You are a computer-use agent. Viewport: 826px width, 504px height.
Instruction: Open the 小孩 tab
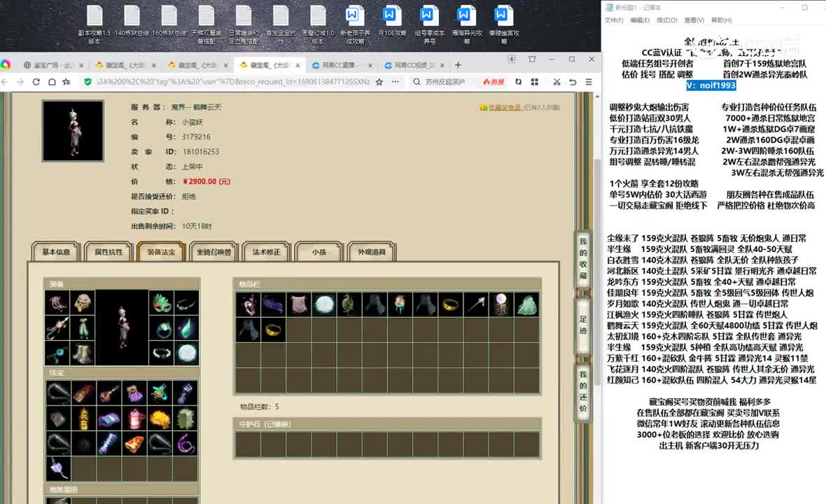(319, 252)
